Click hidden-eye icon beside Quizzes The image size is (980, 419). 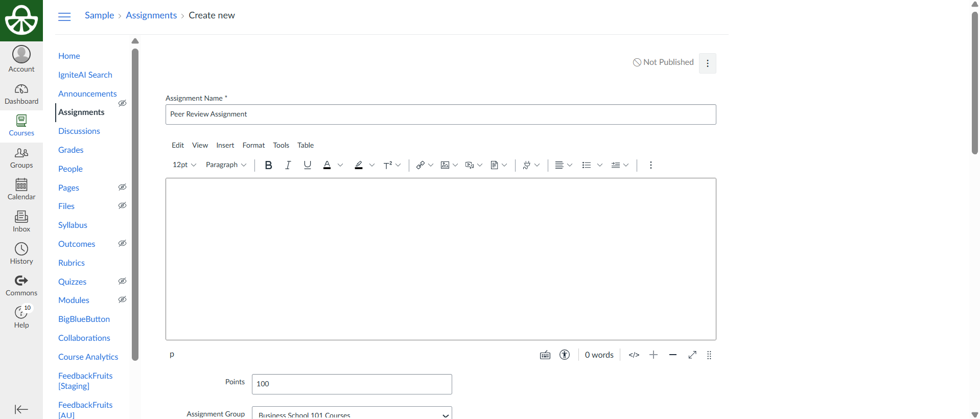pyautogui.click(x=122, y=281)
